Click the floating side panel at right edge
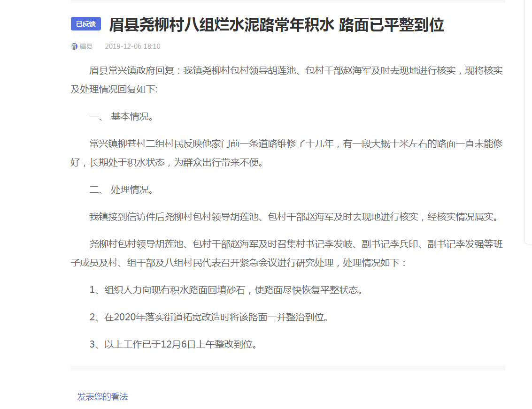 click(x=528, y=122)
